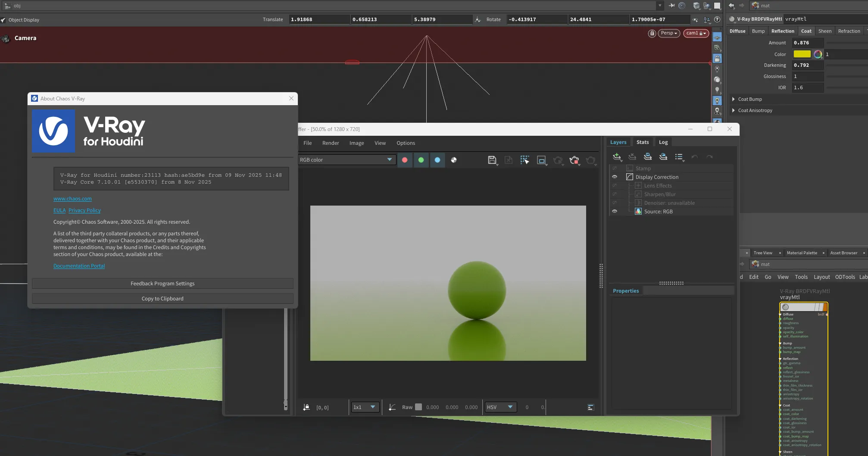Open the Render menu in frame buffer
The width and height of the screenshot is (868, 456).
(x=331, y=143)
